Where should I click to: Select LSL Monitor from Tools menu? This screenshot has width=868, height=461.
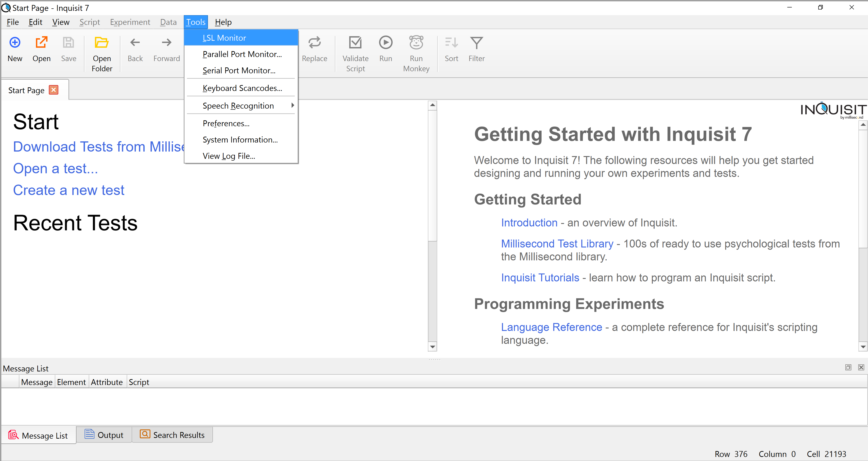[241, 38]
